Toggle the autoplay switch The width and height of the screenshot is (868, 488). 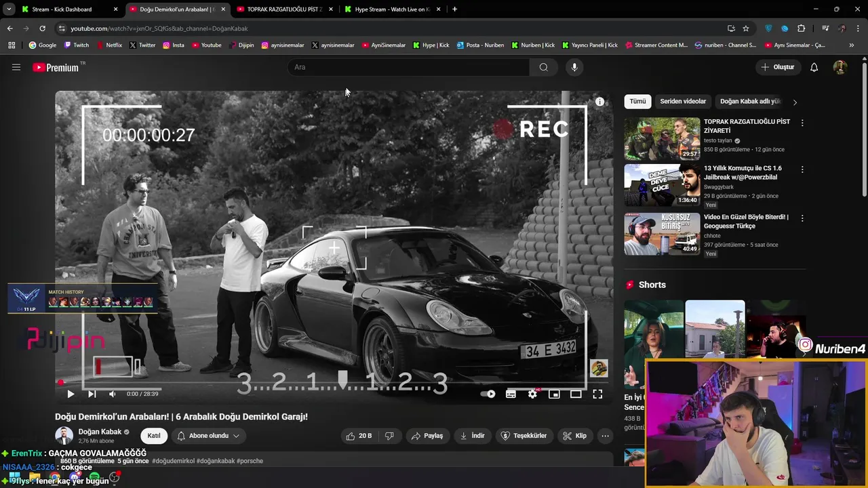coord(488,394)
